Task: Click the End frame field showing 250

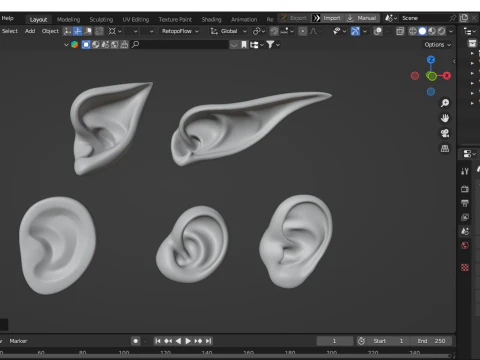Action: coord(432,341)
